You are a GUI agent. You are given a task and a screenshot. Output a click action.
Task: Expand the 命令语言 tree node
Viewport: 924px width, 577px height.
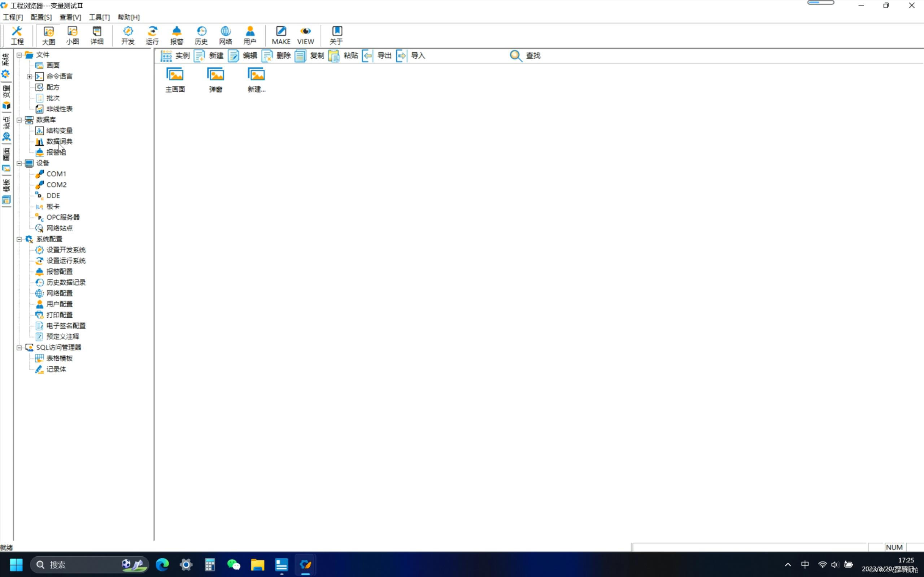[29, 77]
